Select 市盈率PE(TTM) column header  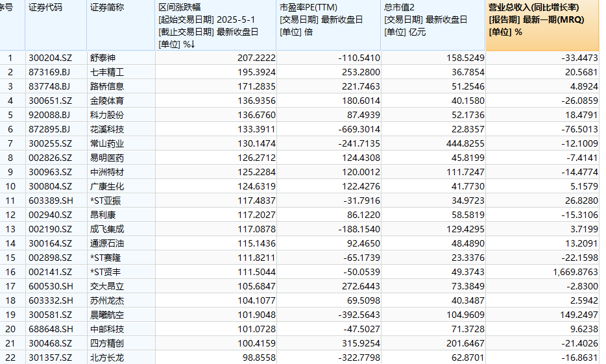(x=328, y=25)
